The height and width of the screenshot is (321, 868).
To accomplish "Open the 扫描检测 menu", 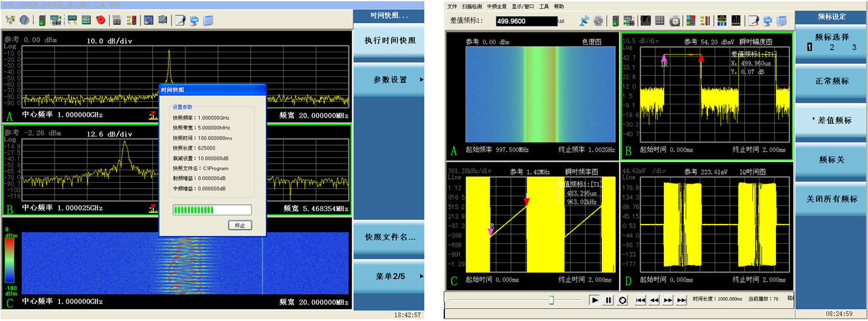I will pos(472,7).
